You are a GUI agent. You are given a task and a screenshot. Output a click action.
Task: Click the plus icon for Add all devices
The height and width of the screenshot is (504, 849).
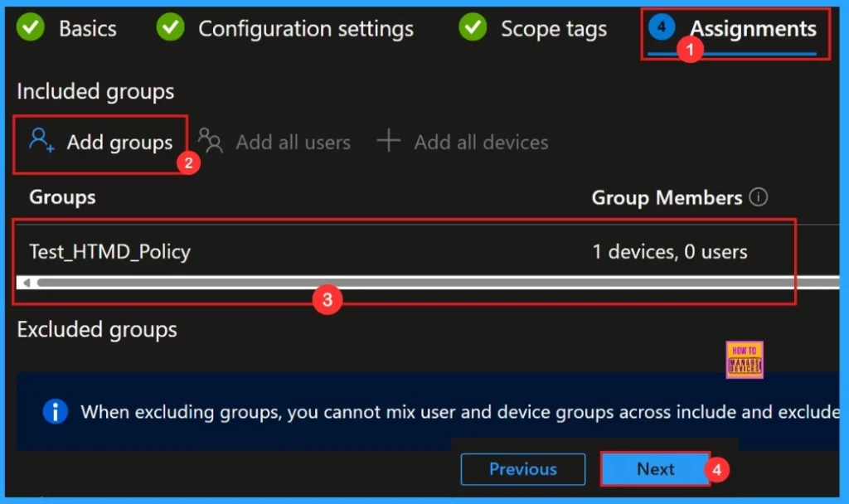coord(388,140)
